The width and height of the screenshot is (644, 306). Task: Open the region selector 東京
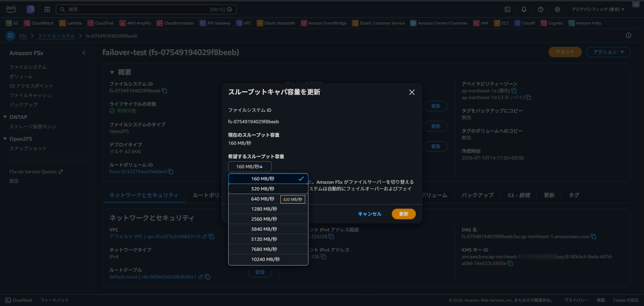[x=598, y=9]
